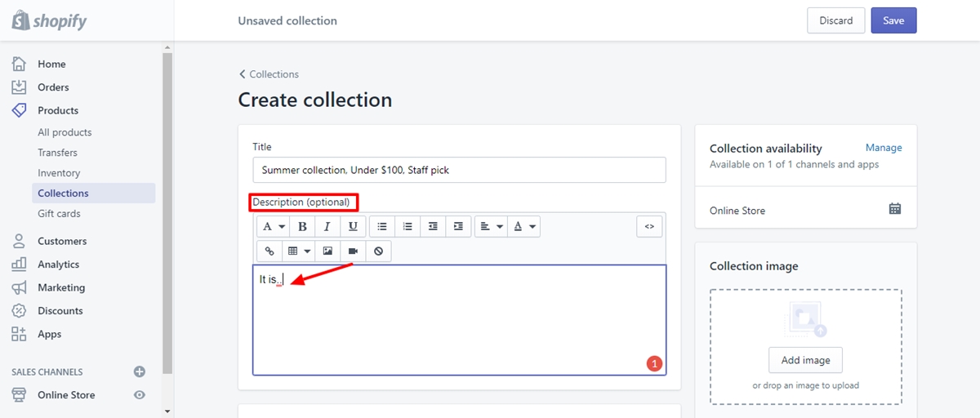Toggle italic formatting
This screenshot has height=418, width=980.
click(327, 226)
